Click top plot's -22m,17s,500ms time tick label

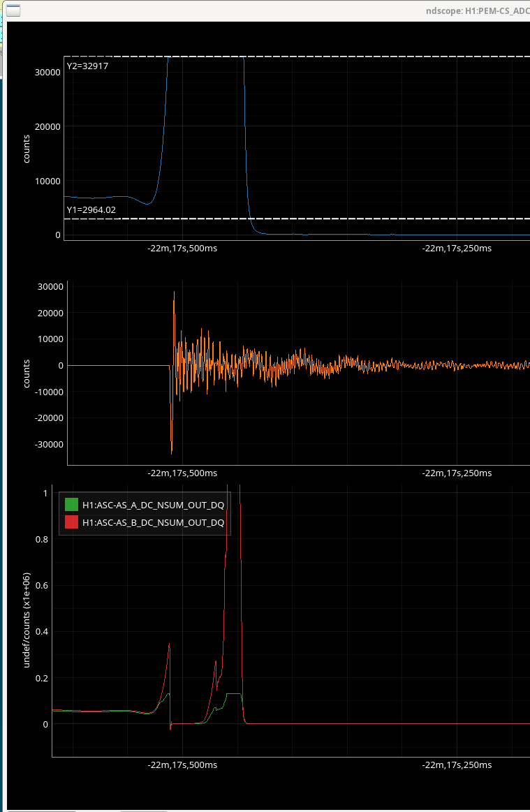[x=182, y=248]
